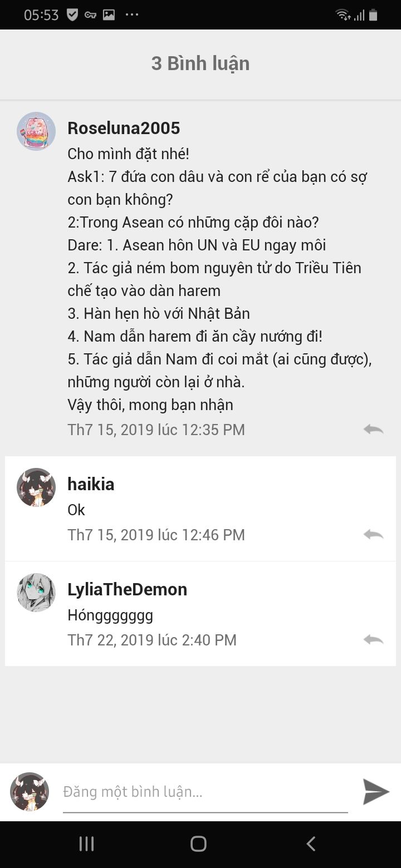Open haikia's profile picture
Image resolution: width=401 pixels, height=868 pixels.
click(36, 487)
